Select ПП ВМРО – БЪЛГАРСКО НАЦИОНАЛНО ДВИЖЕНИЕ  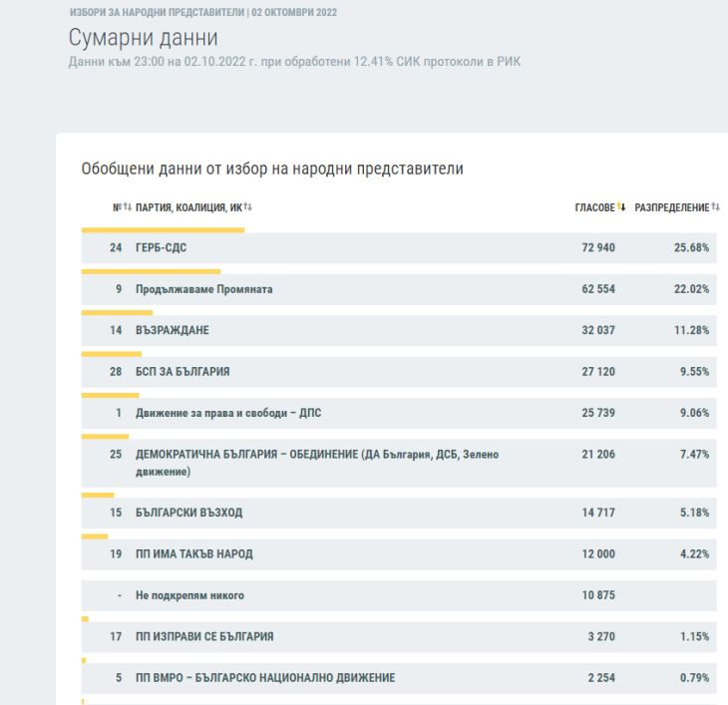[x=265, y=678]
